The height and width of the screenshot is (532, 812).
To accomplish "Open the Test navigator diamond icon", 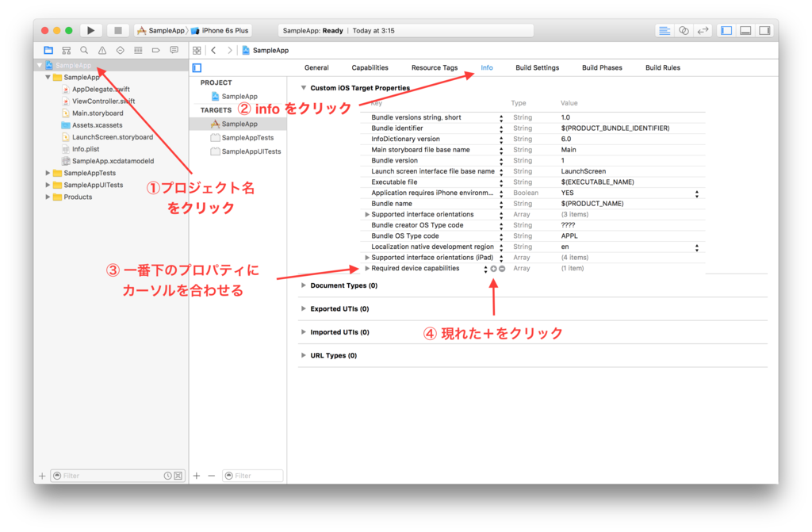I will coord(121,50).
